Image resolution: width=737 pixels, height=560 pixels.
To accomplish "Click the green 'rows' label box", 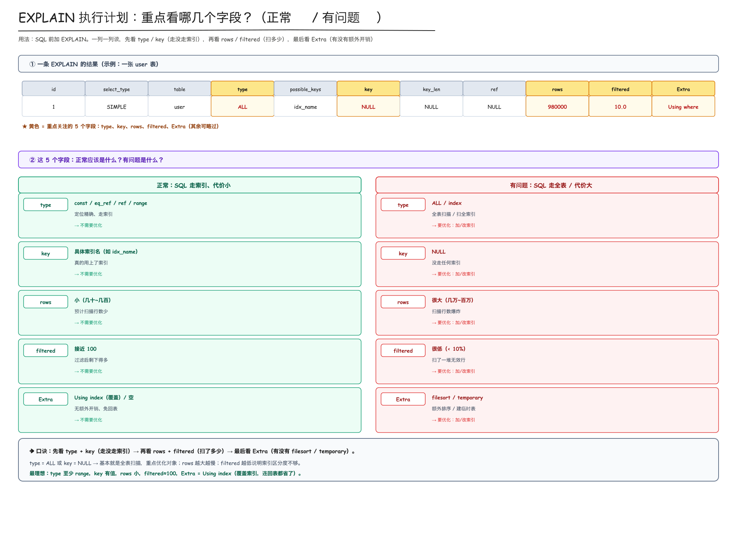I will click(x=46, y=302).
